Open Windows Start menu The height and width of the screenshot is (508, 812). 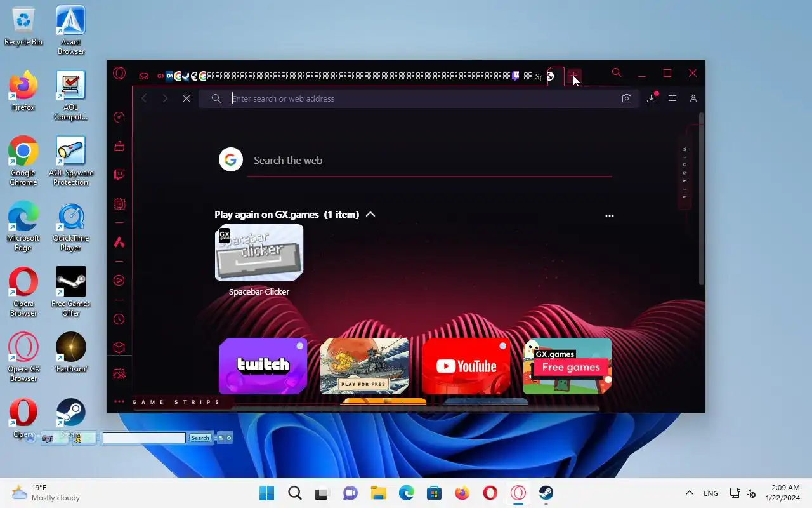point(267,493)
